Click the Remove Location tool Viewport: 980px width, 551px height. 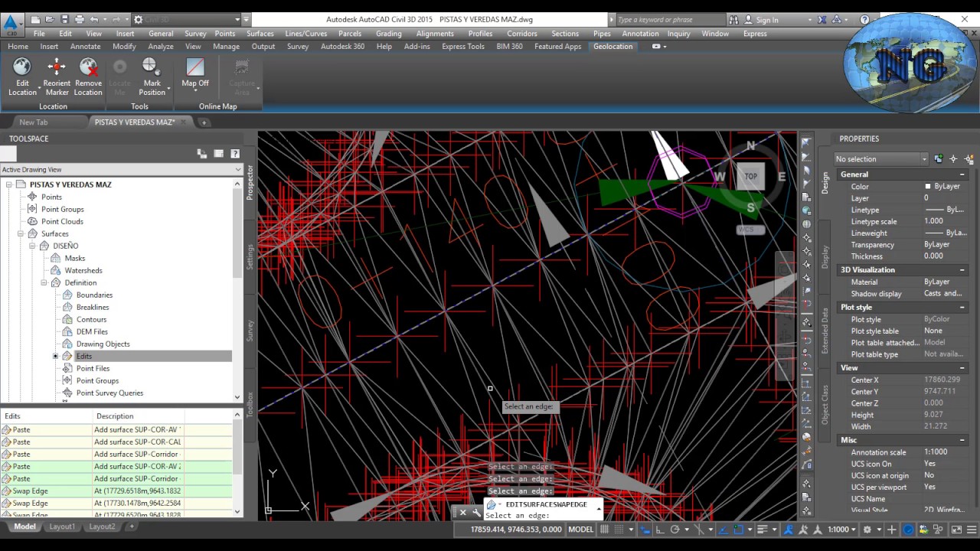pyautogui.click(x=88, y=77)
